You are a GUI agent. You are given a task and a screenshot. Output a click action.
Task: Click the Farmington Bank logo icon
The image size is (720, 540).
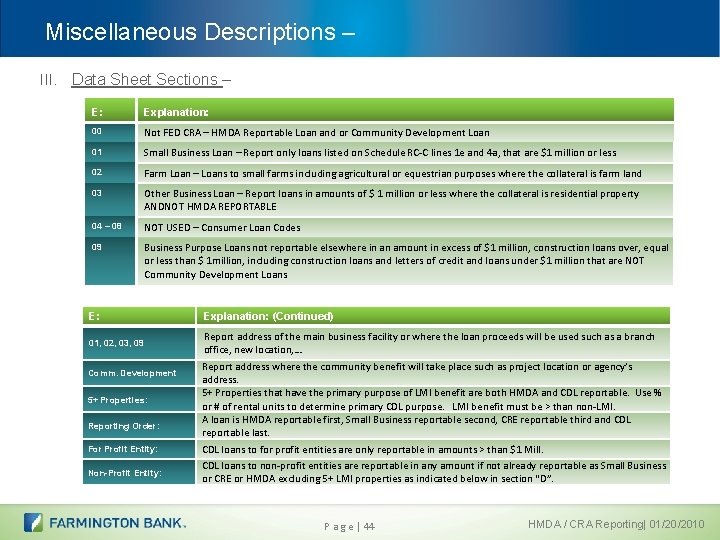coord(34,523)
